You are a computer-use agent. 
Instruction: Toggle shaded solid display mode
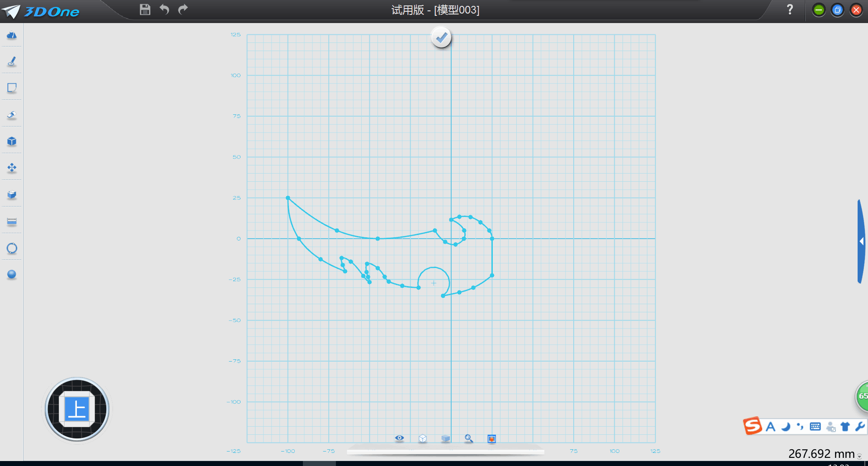pyautogui.click(x=446, y=438)
